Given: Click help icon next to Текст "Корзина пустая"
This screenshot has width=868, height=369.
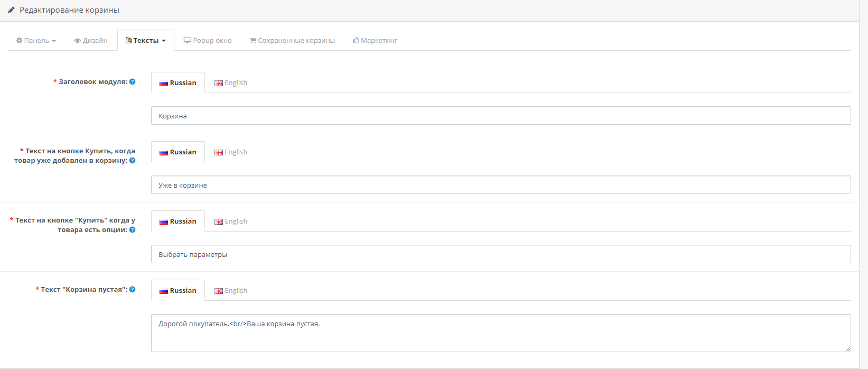Looking at the screenshot, I should pos(133,290).
